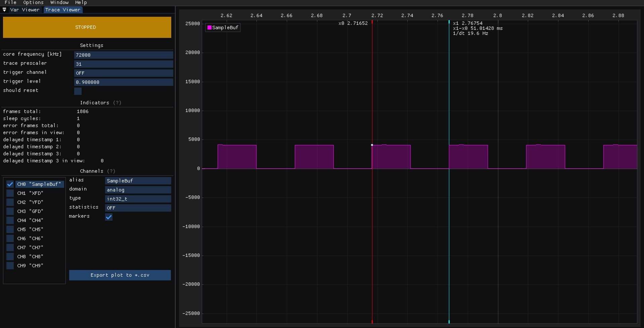Open the File menu
This screenshot has width=644, height=328.
pos(10,2)
